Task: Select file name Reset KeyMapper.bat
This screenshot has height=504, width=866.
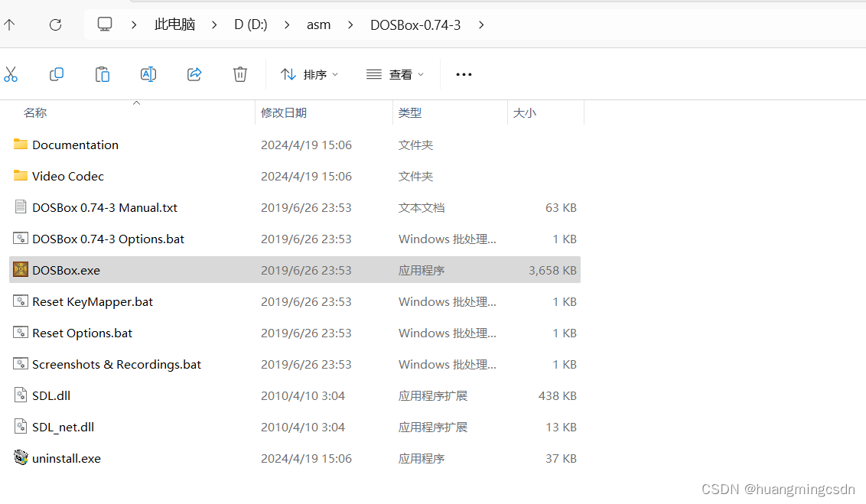Action: (93, 302)
